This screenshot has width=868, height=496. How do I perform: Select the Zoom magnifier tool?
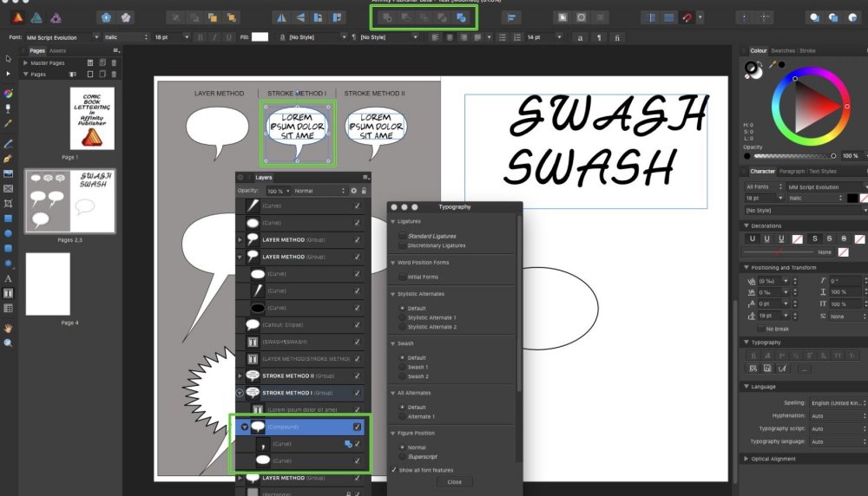pos(9,343)
